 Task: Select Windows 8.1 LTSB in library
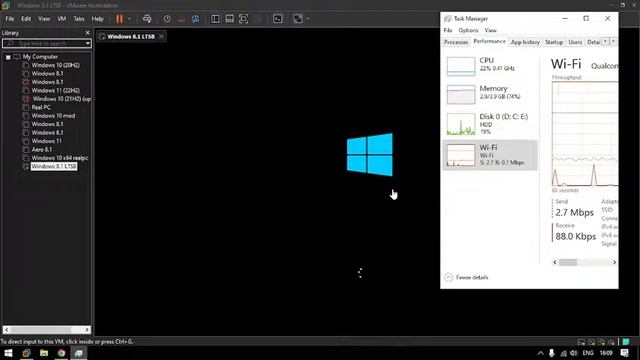coord(54,167)
